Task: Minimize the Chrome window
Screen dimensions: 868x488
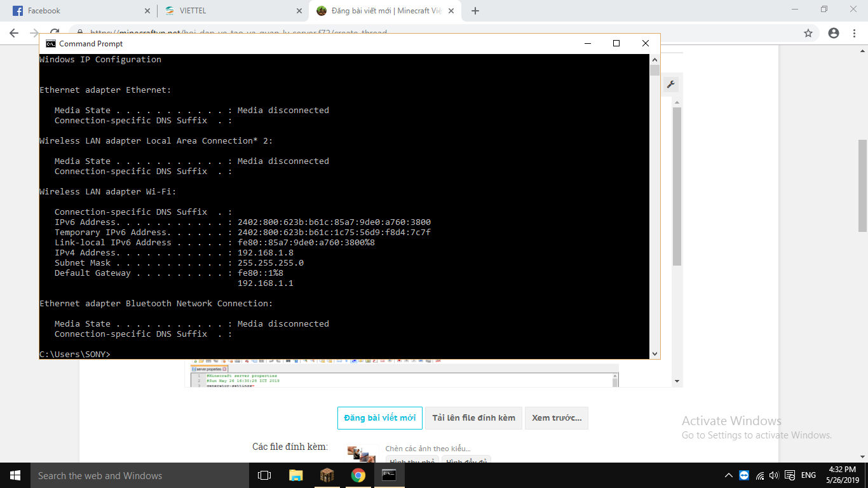Action: tap(795, 10)
